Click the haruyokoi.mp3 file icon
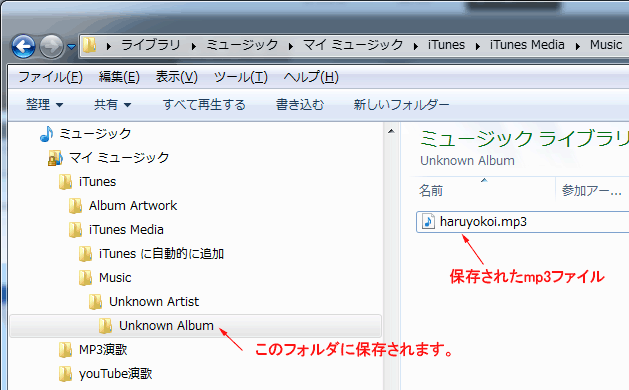Screen dimensions: 629x390 point(428,221)
